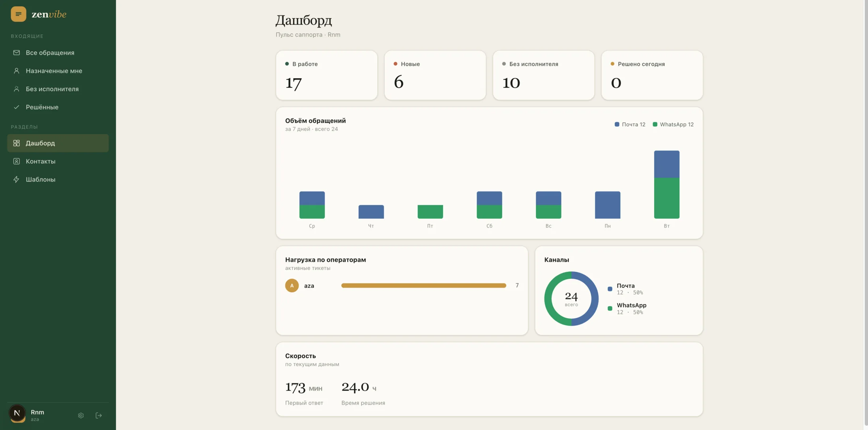Click the Вт bar in the chart
868x430 pixels.
tap(667, 184)
